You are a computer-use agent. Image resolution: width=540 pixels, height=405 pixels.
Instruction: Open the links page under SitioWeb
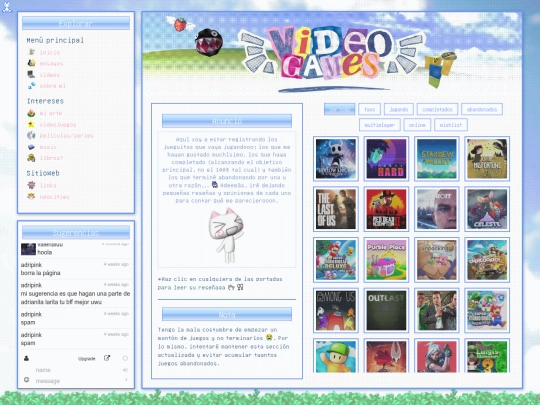click(x=48, y=185)
